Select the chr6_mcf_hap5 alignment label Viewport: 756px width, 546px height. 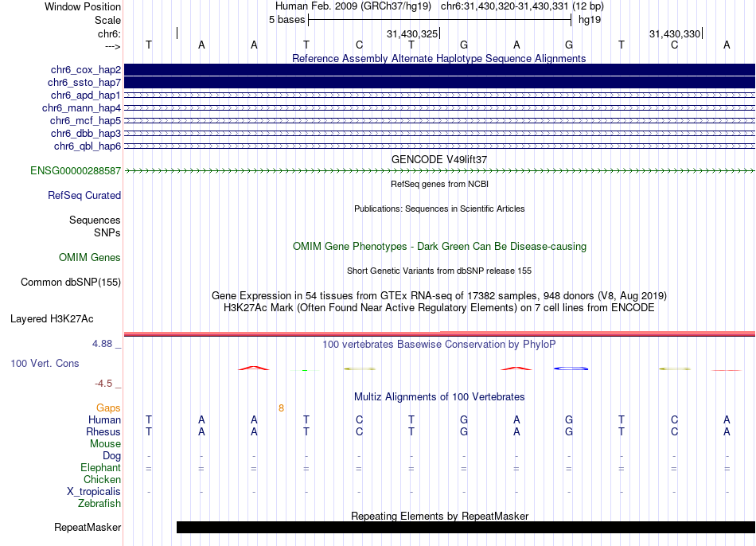85,121
